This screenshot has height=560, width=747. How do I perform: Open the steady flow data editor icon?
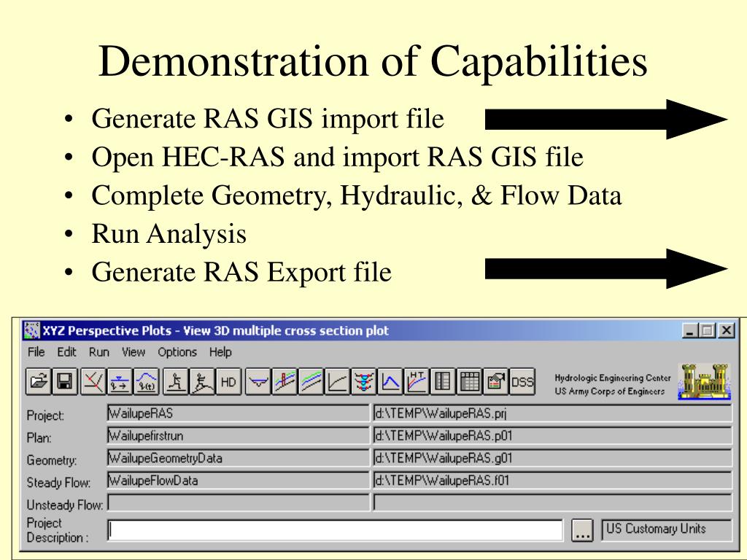120,381
